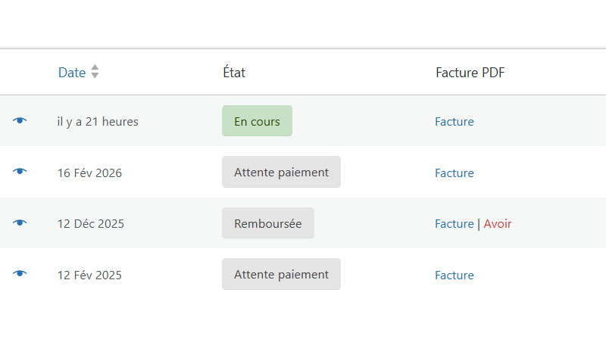Click the 'Remboursée' status badge

pyautogui.click(x=267, y=223)
